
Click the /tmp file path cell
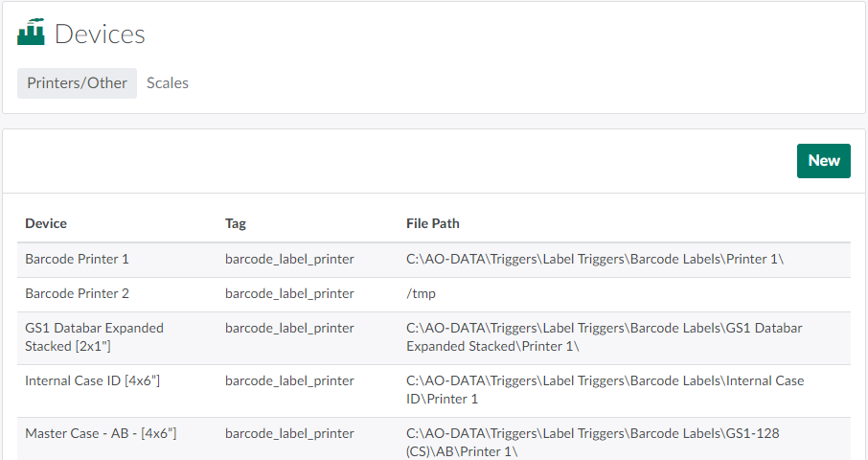pyautogui.click(x=422, y=293)
